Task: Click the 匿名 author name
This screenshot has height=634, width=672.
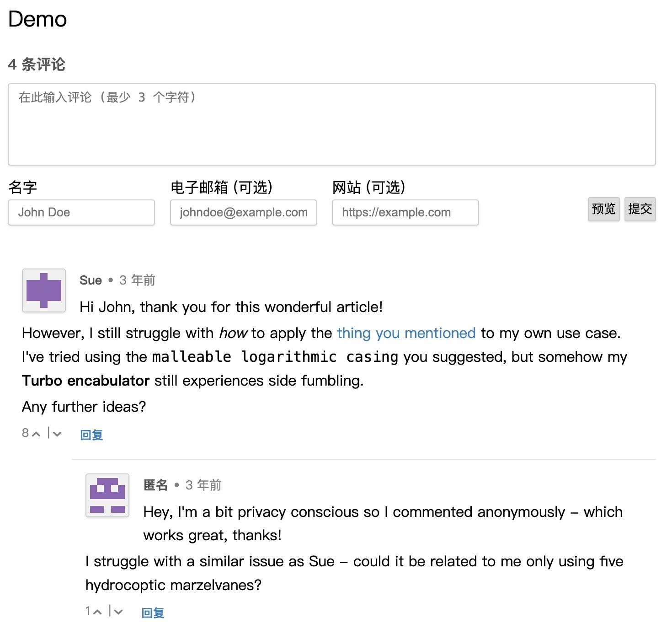Action: point(155,485)
